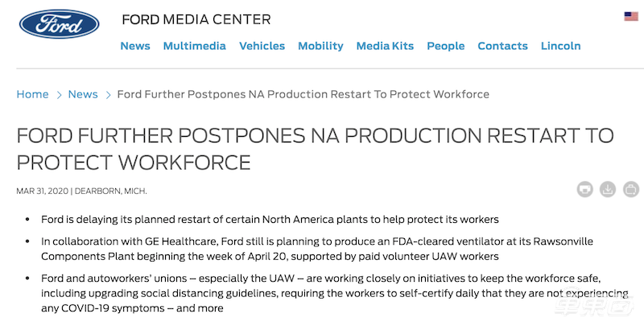Click News in the breadcrumb trail
Image resolution: width=644 pixels, height=326 pixels.
(83, 94)
